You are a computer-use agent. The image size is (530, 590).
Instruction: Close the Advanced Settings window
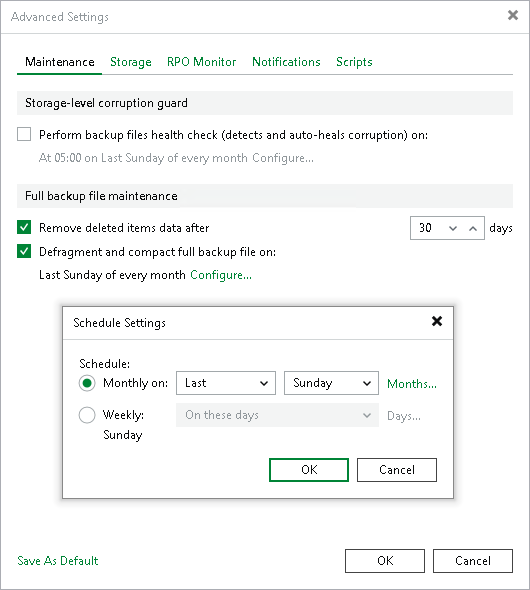(513, 15)
